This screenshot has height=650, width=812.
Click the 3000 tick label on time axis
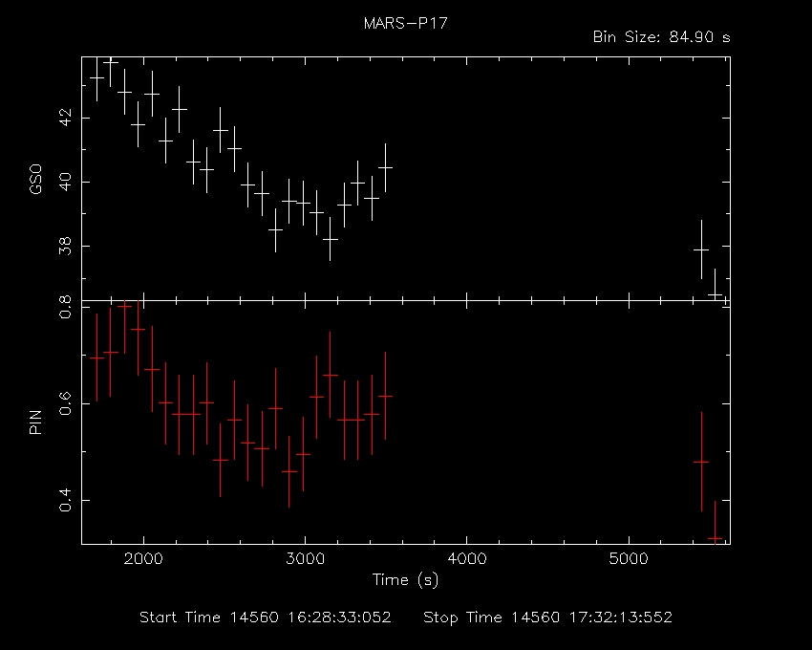coord(305,559)
